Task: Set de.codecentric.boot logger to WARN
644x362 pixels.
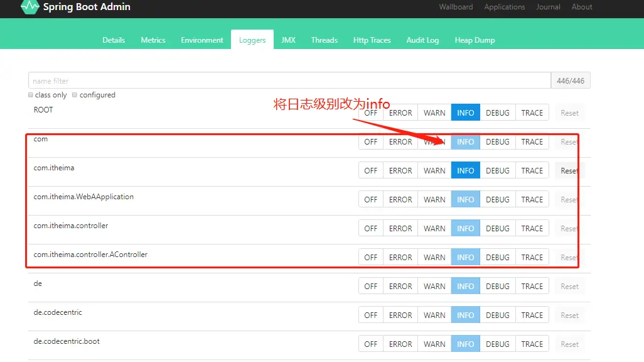Action: click(x=434, y=344)
